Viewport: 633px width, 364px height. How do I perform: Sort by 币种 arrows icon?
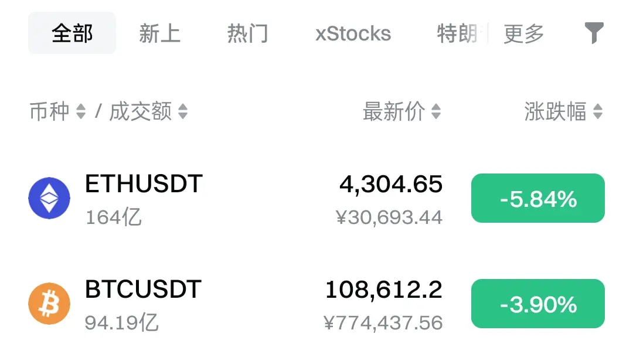coord(81,111)
